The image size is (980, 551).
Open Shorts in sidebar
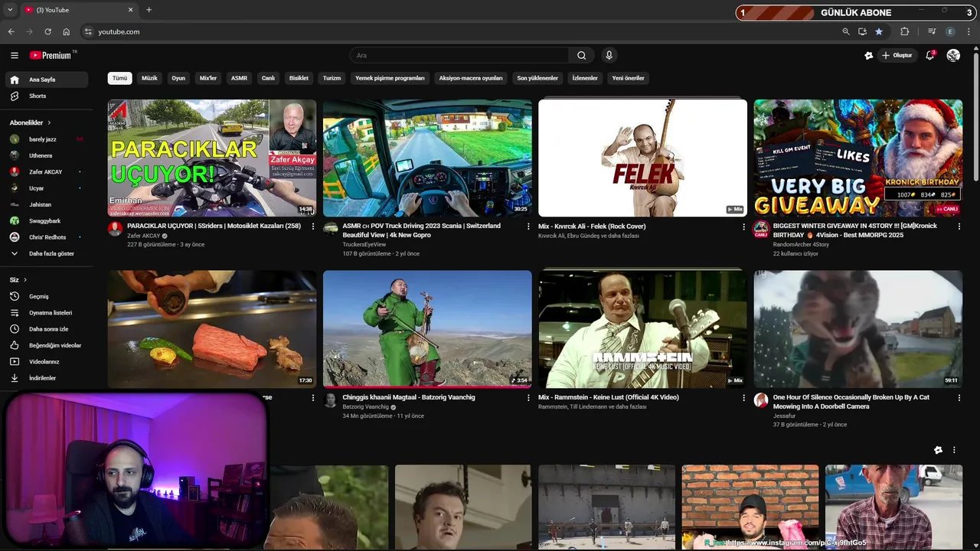47,96
